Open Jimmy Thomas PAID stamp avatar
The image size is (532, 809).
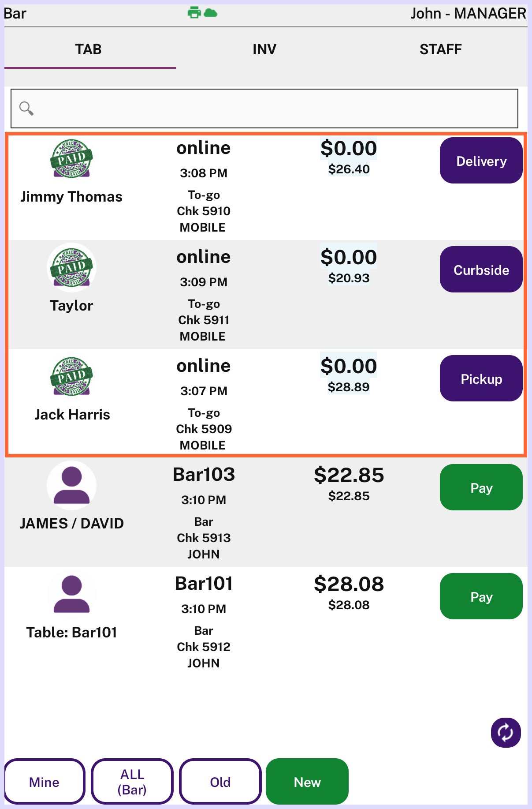tap(71, 159)
